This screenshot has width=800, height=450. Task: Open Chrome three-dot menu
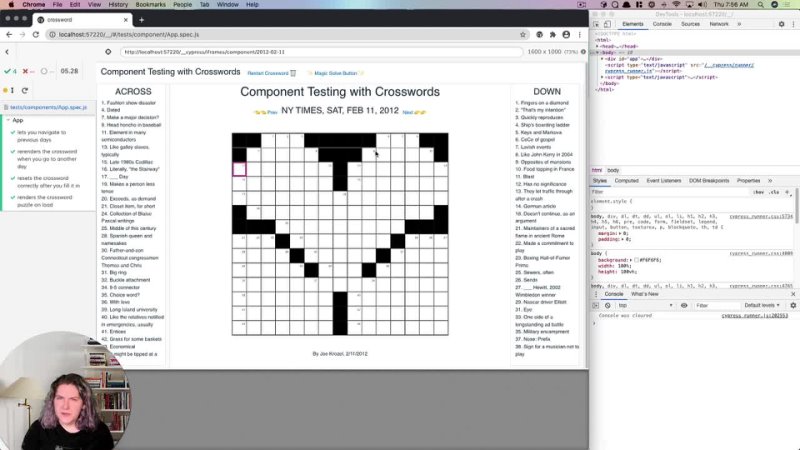click(580, 35)
